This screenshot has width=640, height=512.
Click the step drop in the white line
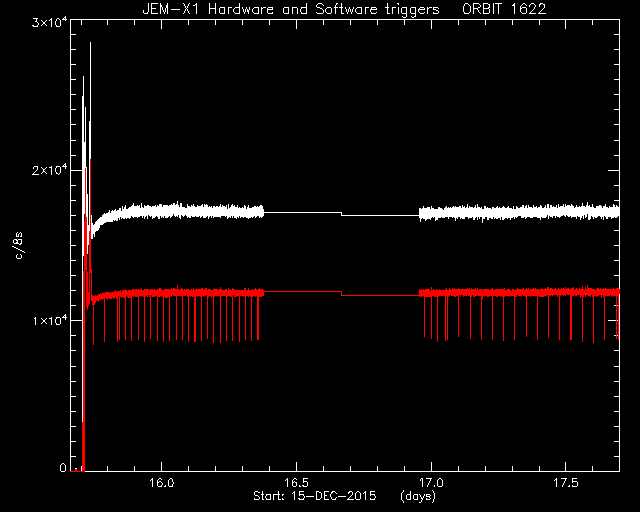(x=341, y=214)
